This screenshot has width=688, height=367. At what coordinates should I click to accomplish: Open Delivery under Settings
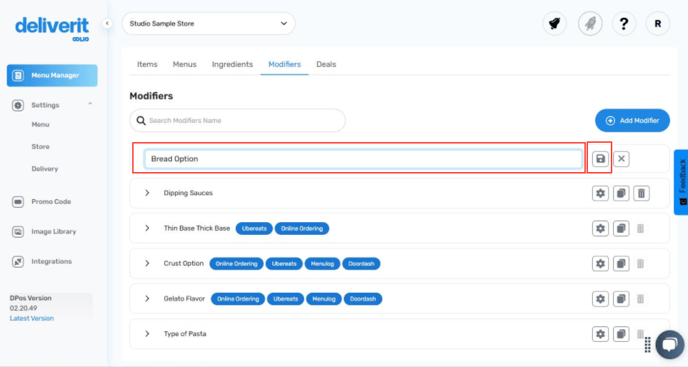tap(45, 169)
